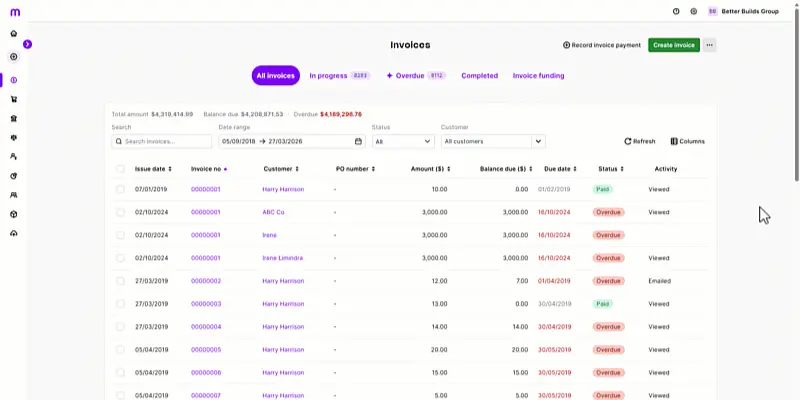Viewport: 800px width, 400px height.
Task: Open the Status filter dropdown
Action: click(x=403, y=141)
